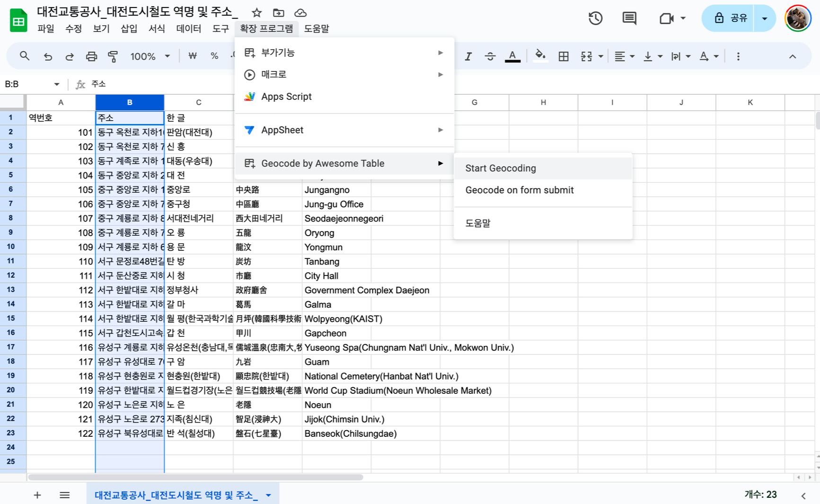Screen dimensions: 820x504
Task: Start a video meeting camera icon
Action: click(666, 18)
